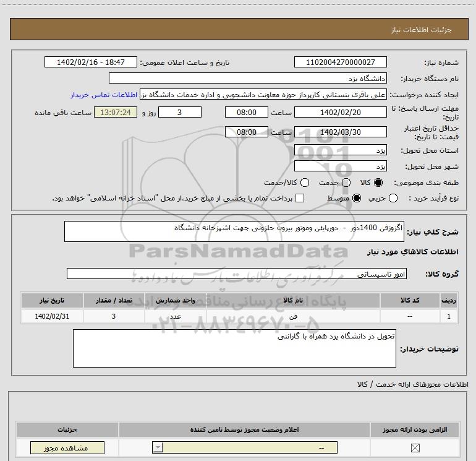Choose متوسط purchase process option
The width and height of the screenshot is (476, 461).
[x=357, y=198]
